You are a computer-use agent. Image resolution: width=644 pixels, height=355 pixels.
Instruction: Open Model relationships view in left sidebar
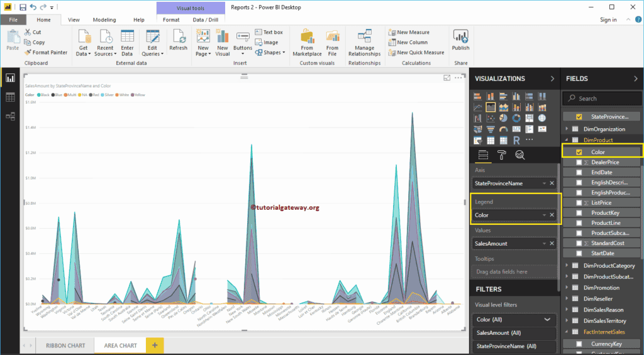click(10, 116)
